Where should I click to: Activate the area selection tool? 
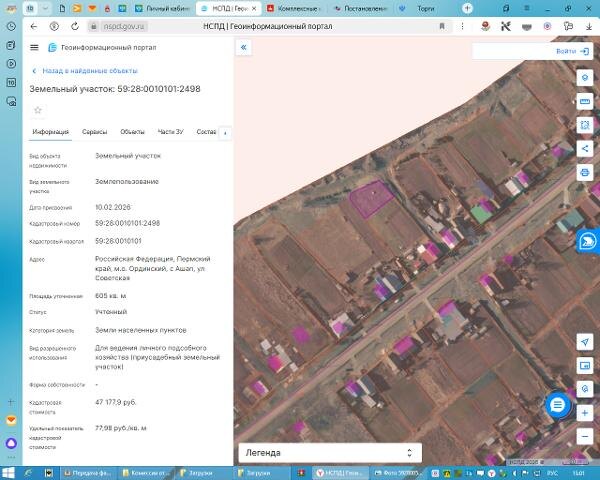point(584,125)
